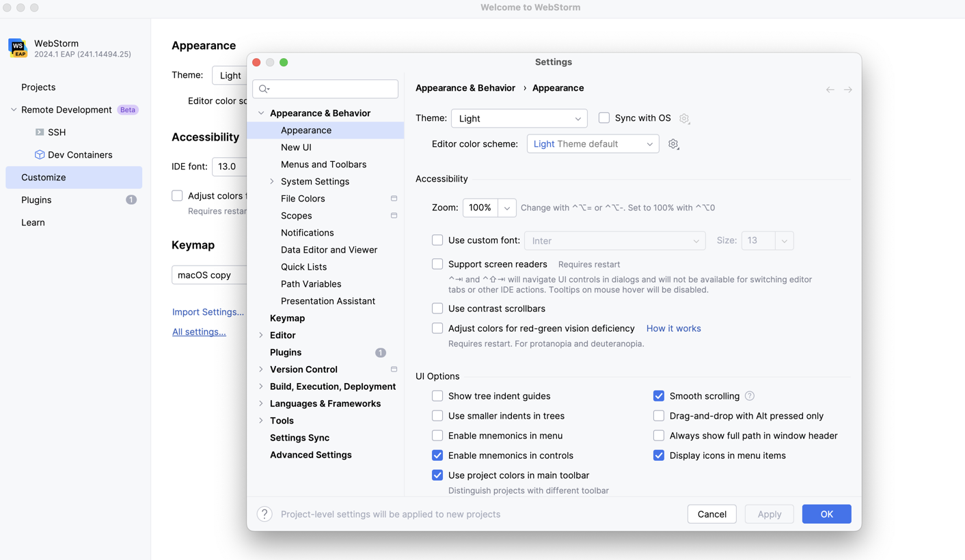This screenshot has width=965, height=560.
Task: Click the help question mark at dialog bottom
Action: [x=264, y=514]
